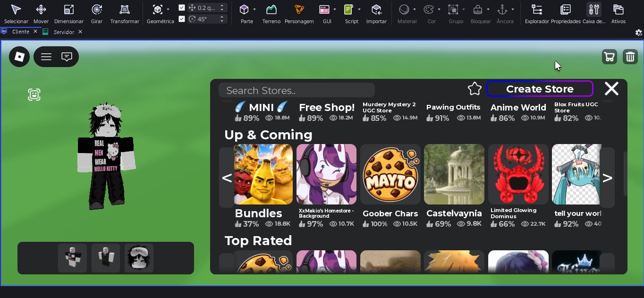Click the trash can icon

(630, 57)
